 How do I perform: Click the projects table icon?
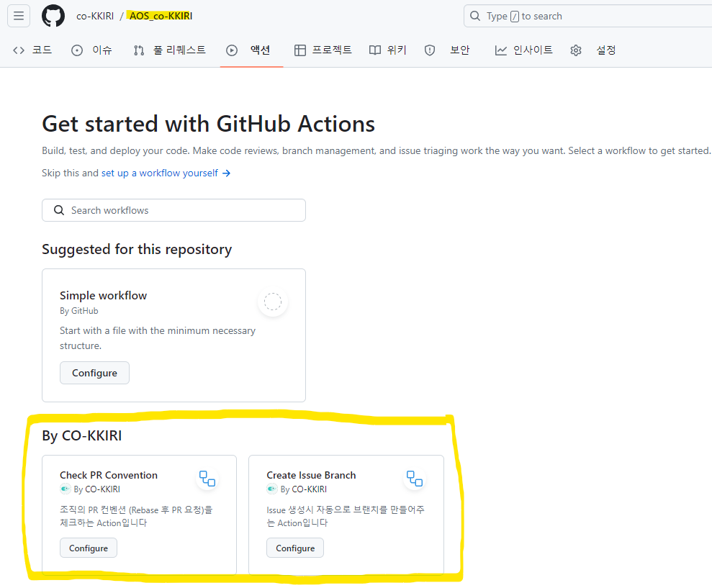pos(299,50)
